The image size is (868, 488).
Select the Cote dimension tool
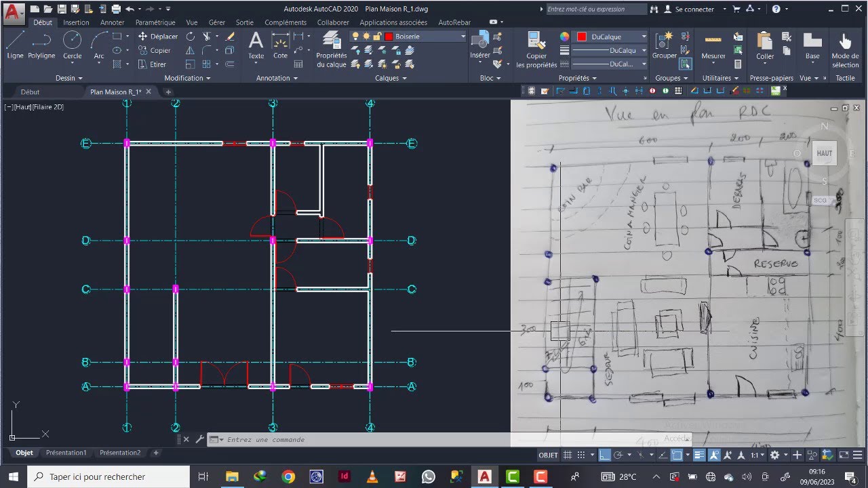coord(280,45)
